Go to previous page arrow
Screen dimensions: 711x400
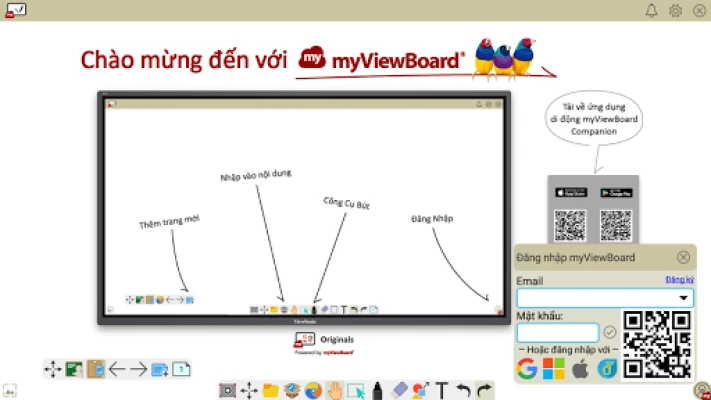[x=117, y=369]
